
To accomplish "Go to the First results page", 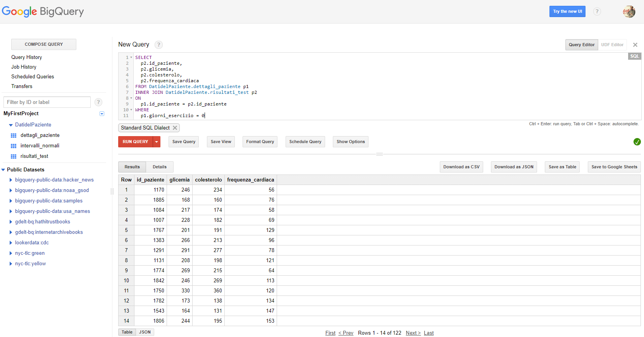I will pyautogui.click(x=331, y=333).
